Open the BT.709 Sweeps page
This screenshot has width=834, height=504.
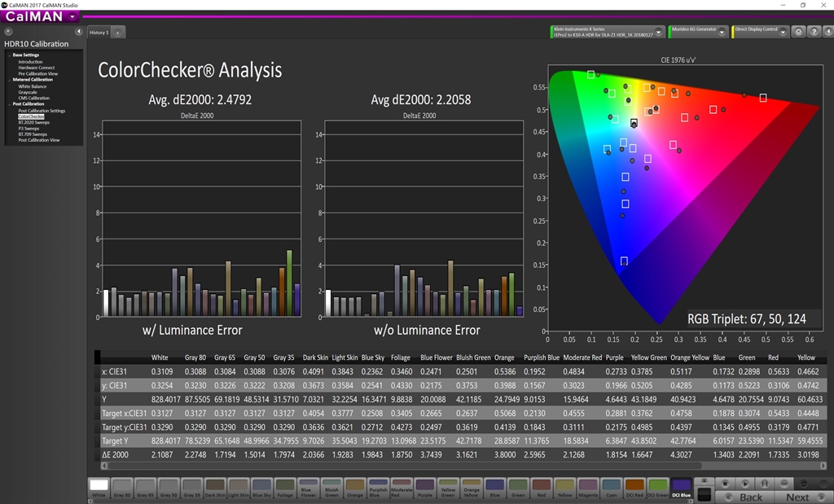[33, 134]
